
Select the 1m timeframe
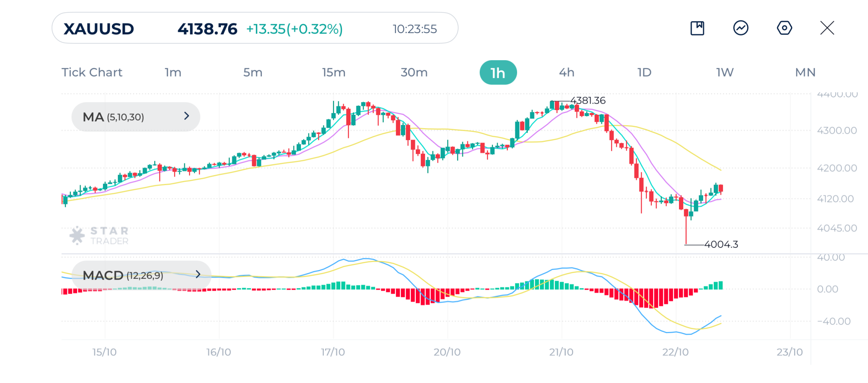click(x=173, y=72)
